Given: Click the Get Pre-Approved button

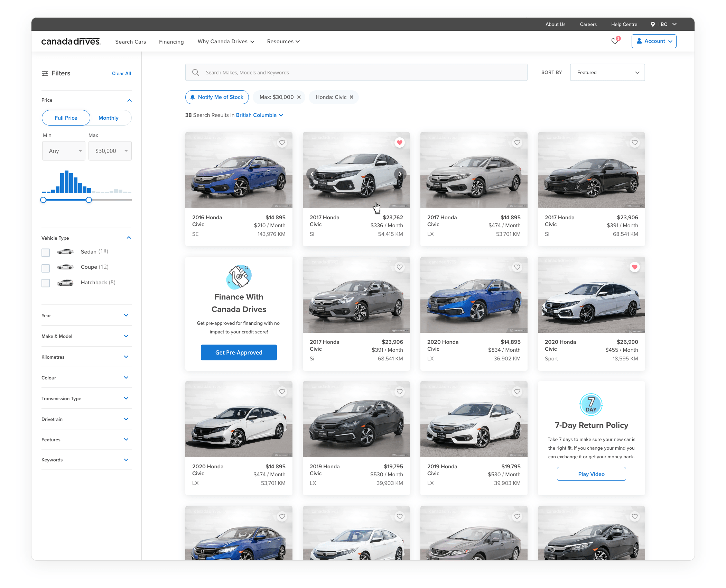Looking at the screenshot, I should tap(239, 352).
